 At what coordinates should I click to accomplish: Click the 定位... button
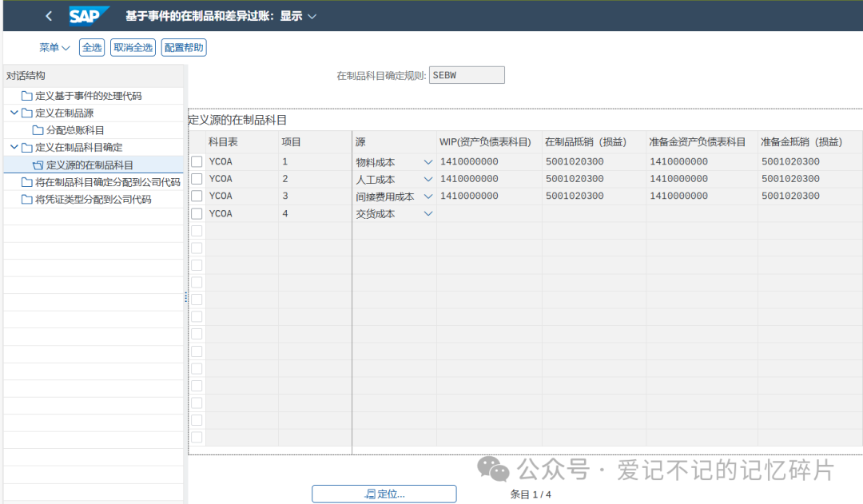(384, 494)
